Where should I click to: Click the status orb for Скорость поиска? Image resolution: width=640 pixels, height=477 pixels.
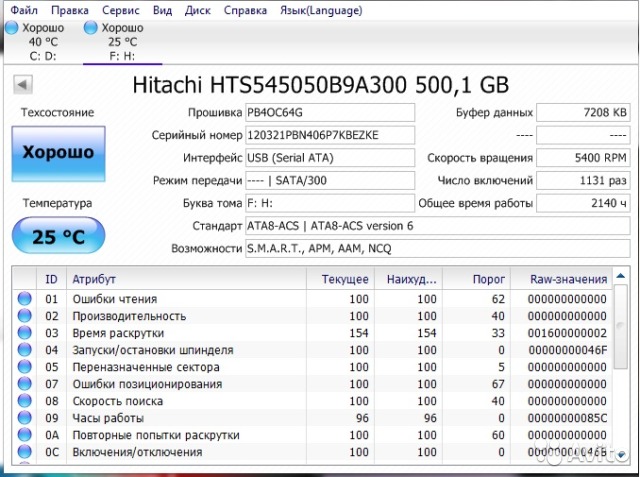[x=24, y=401]
